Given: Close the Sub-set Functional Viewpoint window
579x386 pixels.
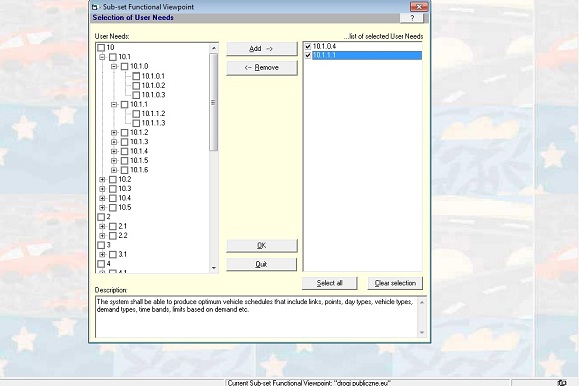Looking at the screenshot, I should click(419, 7).
